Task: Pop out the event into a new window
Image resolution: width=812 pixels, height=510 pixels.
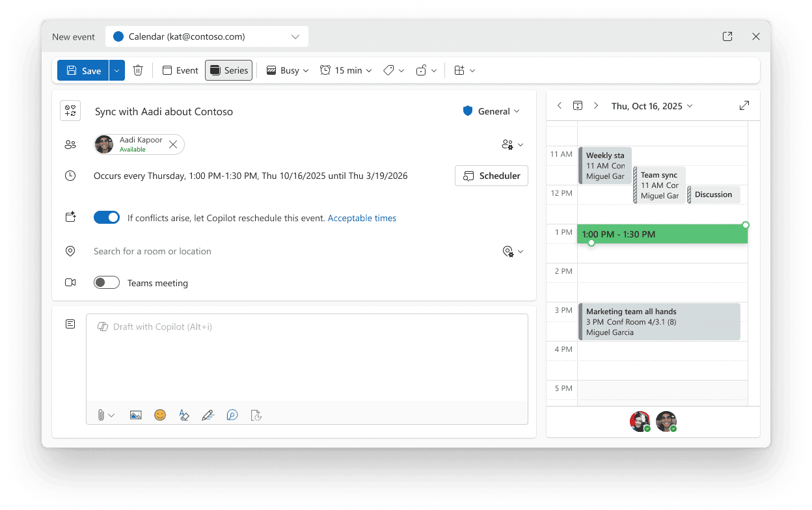Action: [x=727, y=36]
